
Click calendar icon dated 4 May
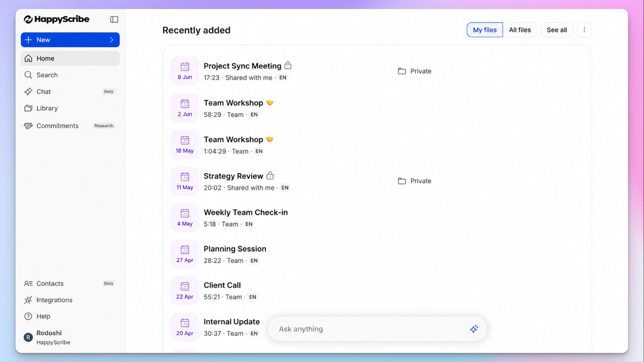tap(185, 218)
